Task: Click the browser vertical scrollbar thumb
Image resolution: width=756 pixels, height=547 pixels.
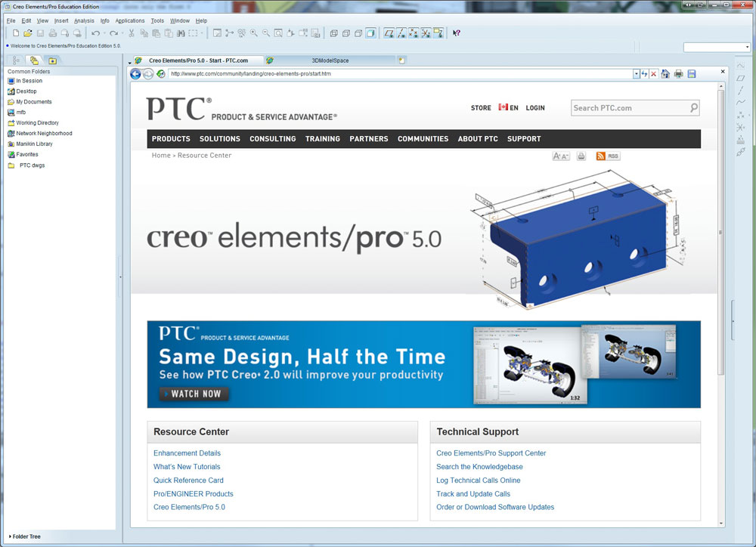Action: [x=720, y=231]
